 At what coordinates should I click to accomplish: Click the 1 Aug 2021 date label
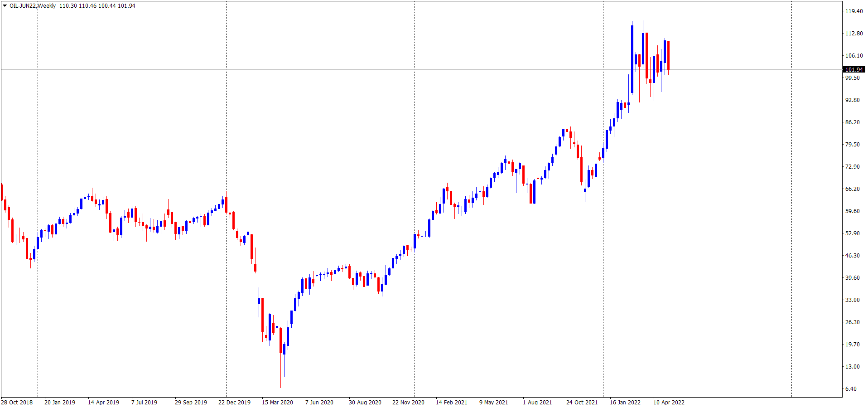(537, 403)
